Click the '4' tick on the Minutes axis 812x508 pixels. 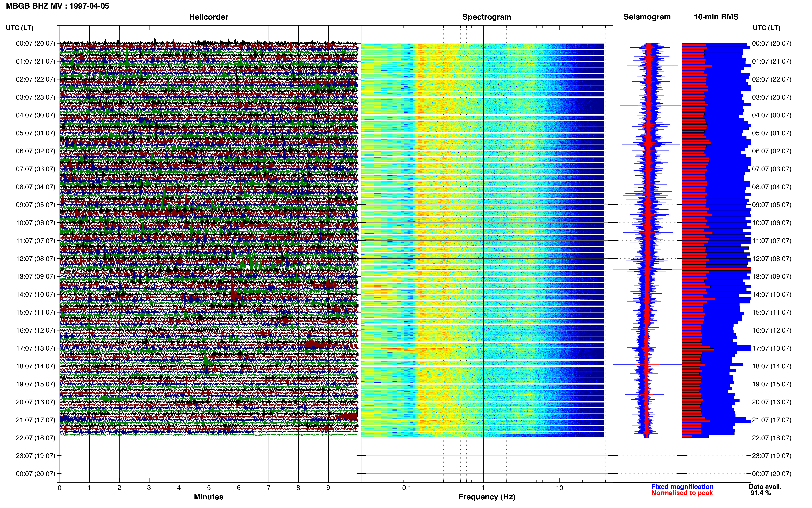[x=179, y=488]
